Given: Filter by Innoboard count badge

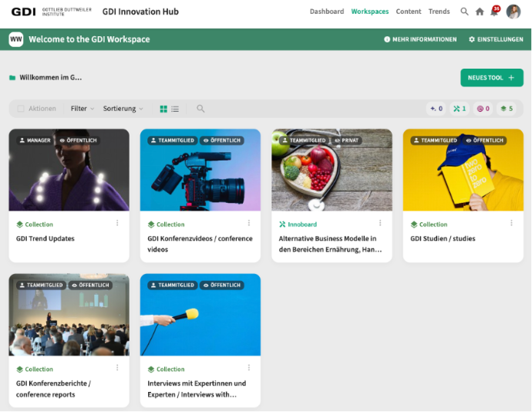Looking at the screenshot, I should point(460,109).
